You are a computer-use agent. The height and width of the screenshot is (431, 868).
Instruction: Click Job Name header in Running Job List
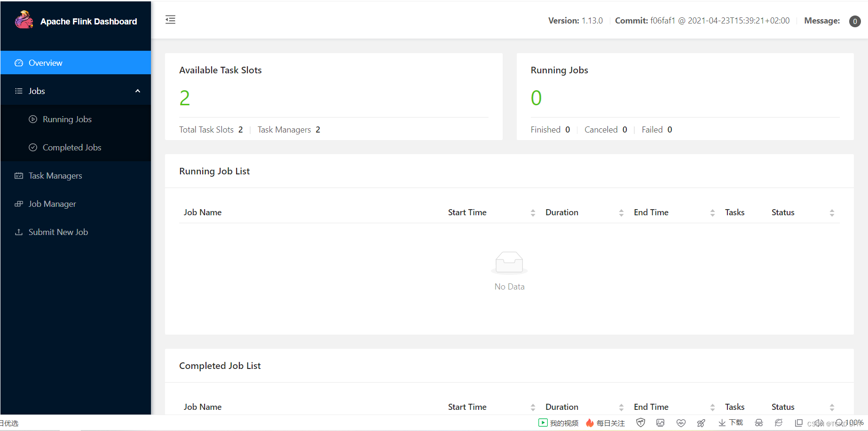pos(203,212)
